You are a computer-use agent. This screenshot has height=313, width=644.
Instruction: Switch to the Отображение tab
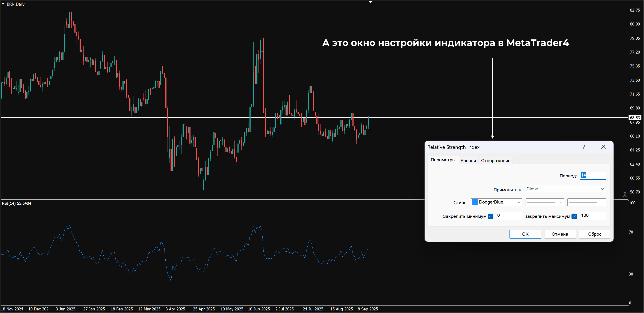(x=496, y=160)
